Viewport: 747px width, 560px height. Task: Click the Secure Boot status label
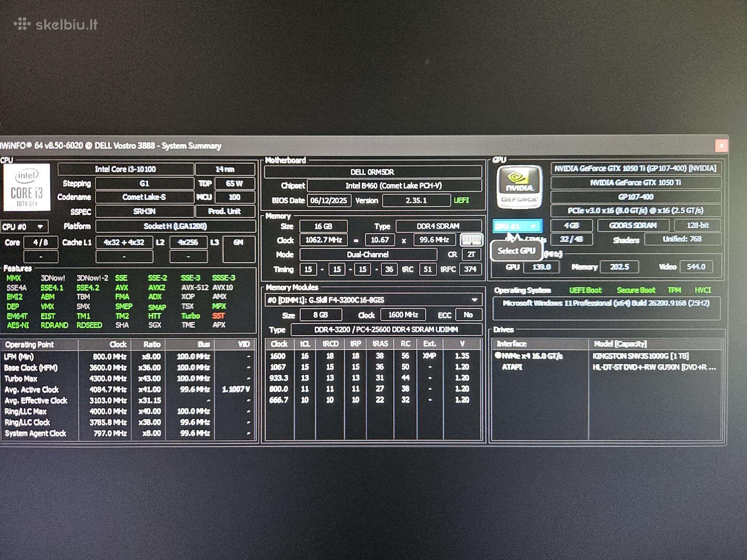636,290
